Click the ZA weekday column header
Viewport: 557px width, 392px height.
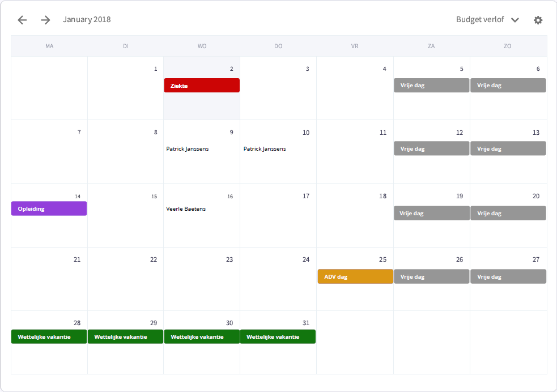coord(431,46)
